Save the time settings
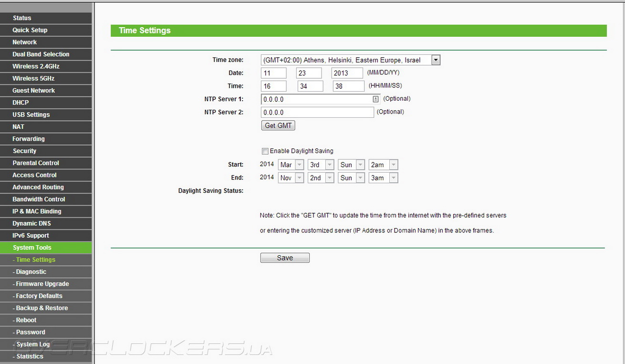Image resolution: width=625 pixels, height=364 pixels. (x=285, y=258)
